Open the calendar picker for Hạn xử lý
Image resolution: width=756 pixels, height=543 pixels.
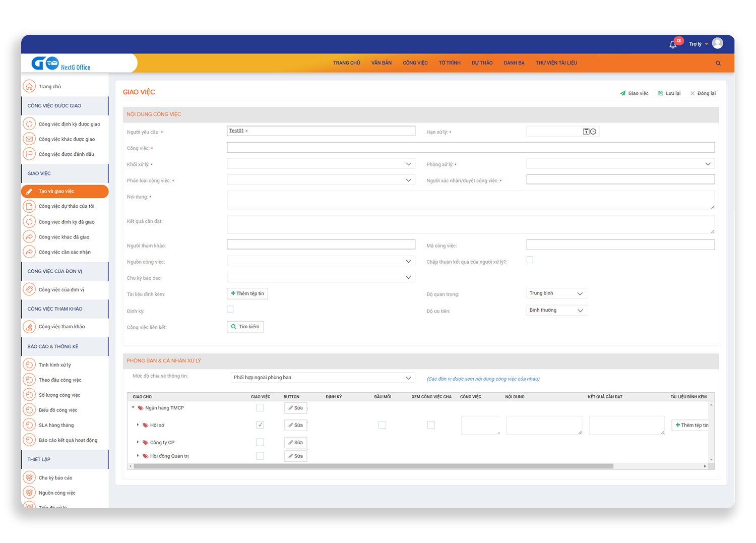[586, 132]
